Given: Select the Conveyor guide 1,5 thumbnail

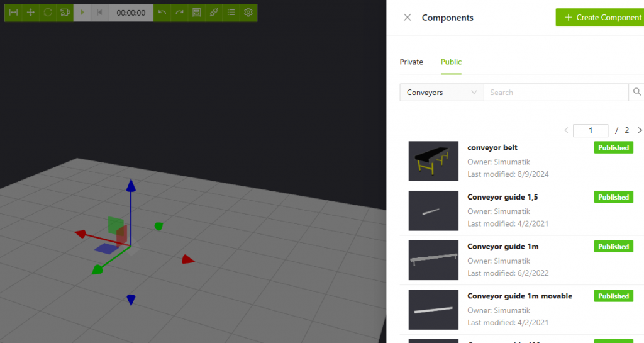Looking at the screenshot, I should coord(433,211).
